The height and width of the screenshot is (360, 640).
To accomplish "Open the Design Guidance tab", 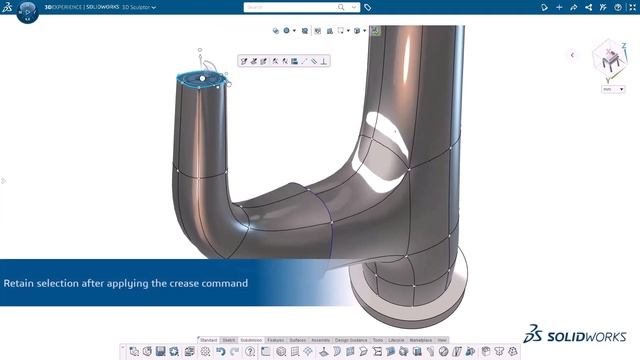I will (x=351, y=340).
